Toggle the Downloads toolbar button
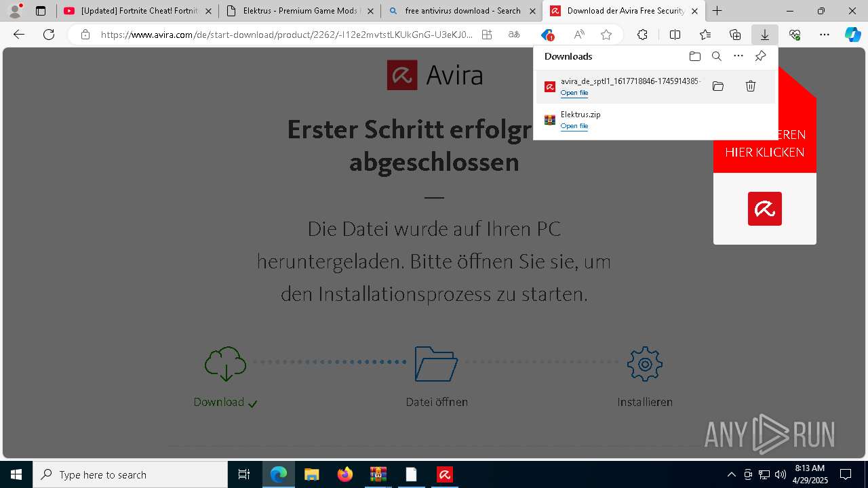Viewport: 868px width, 488px height. (x=765, y=35)
